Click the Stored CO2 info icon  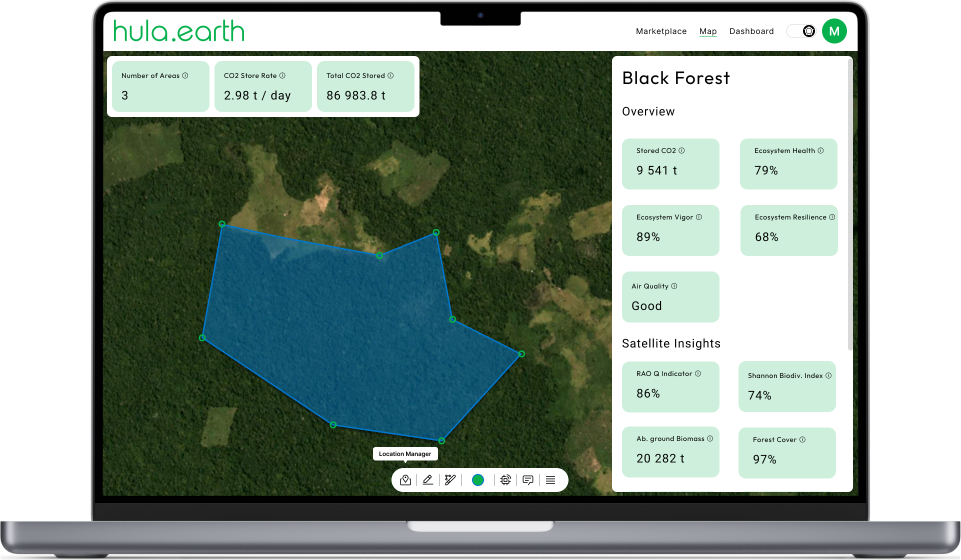click(681, 150)
